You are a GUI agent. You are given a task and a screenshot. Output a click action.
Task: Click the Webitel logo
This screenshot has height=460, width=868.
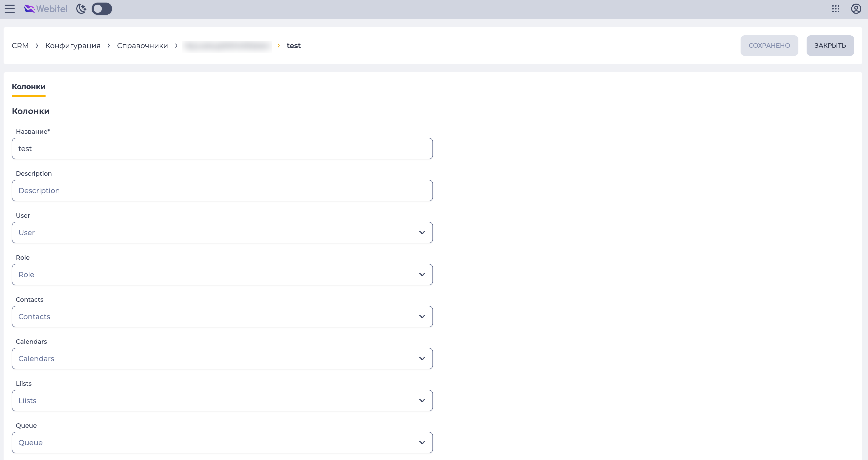point(46,9)
